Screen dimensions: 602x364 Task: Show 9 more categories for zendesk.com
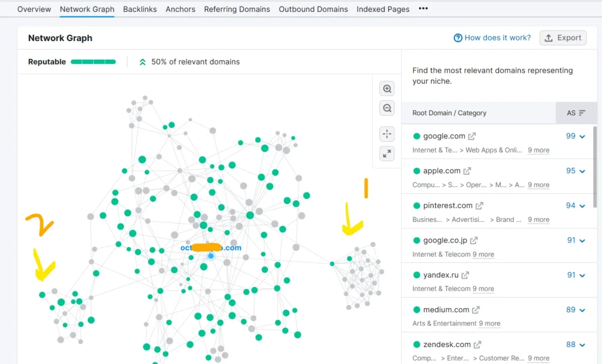pyautogui.click(x=539, y=358)
